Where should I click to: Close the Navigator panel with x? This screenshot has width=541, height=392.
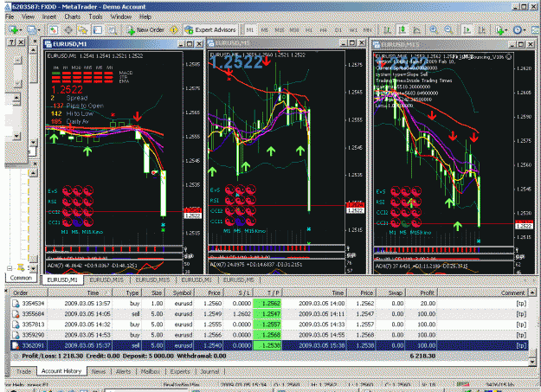pyautogui.click(x=35, y=164)
